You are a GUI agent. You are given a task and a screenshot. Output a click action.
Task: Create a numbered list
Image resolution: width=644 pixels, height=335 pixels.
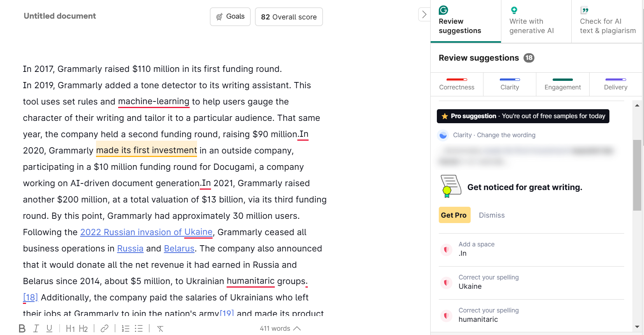126,328
